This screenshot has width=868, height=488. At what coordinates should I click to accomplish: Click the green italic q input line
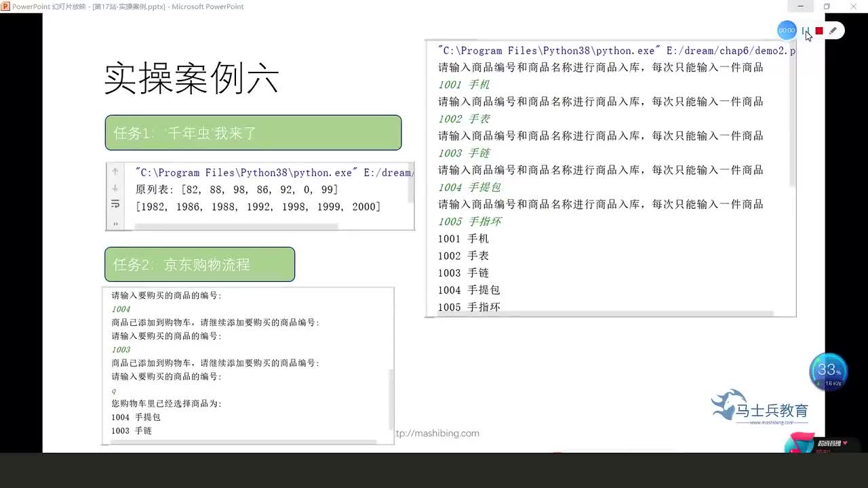pyautogui.click(x=114, y=390)
